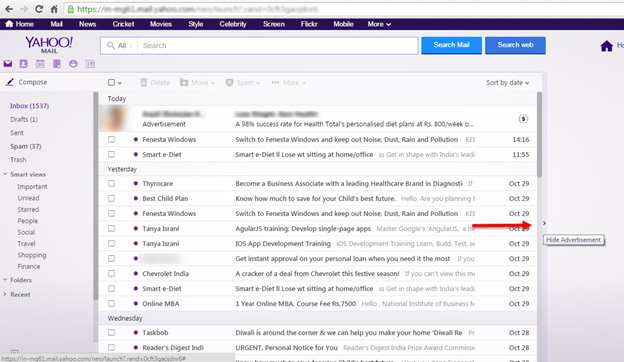
Task: Open the Trash folder
Action: click(x=18, y=160)
